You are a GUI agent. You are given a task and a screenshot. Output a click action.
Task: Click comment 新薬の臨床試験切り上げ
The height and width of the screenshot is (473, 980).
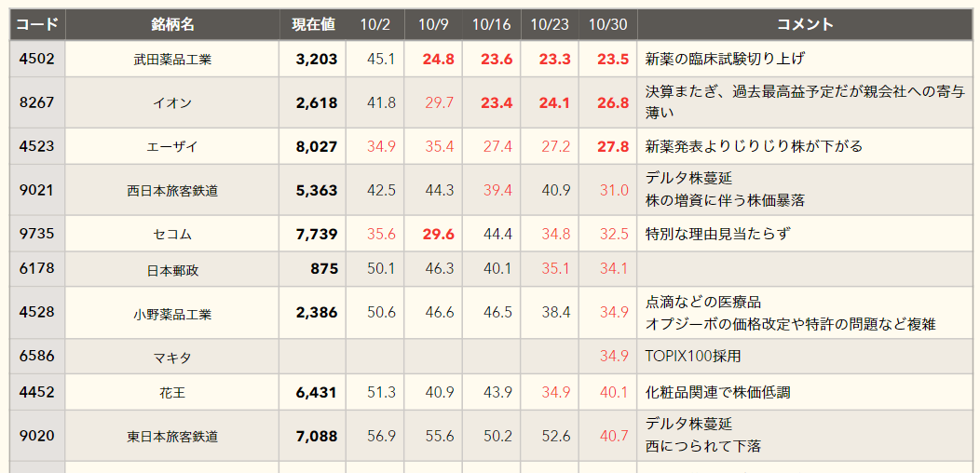point(725,60)
